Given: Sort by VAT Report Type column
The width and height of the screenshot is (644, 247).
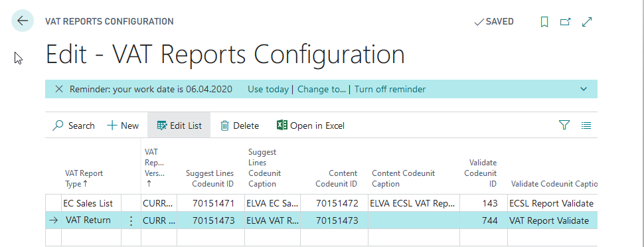Looking at the screenshot, I should point(84,179).
